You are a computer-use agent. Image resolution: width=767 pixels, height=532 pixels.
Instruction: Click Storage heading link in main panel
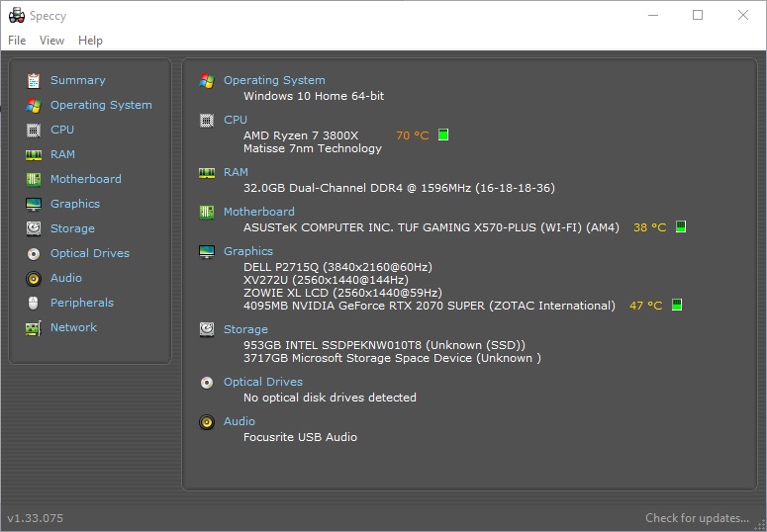coord(245,329)
